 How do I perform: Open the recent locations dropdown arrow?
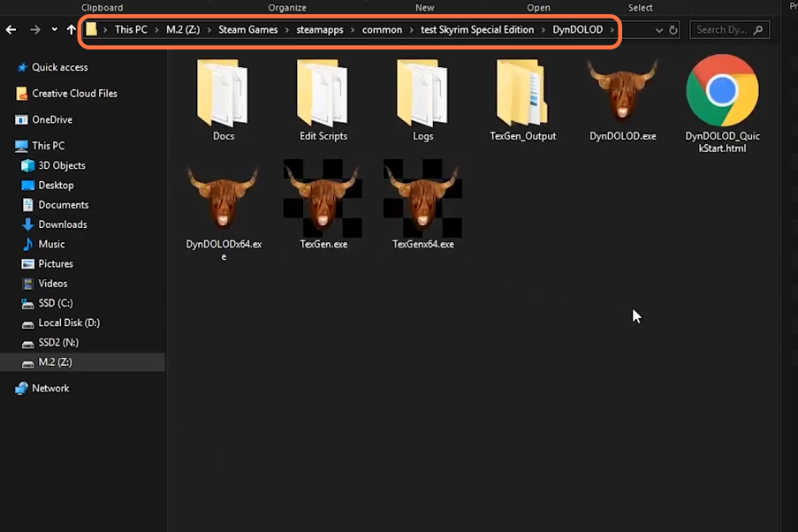[x=55, y=29]
